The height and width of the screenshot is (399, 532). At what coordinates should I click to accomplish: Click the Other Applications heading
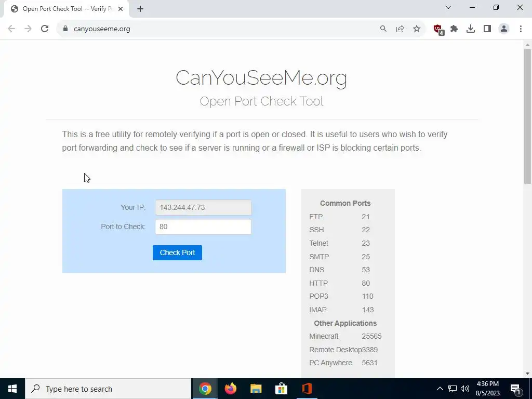pyautogui.click(x=345, y=323)
